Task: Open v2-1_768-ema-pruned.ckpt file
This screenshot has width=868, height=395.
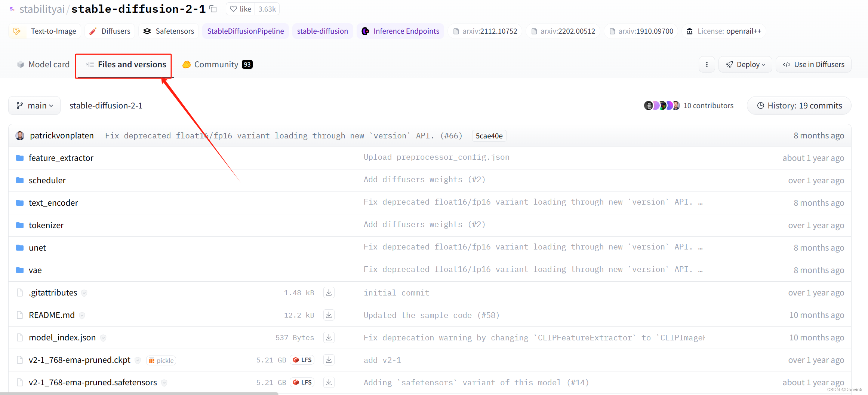Action: (x=80, y=360)
